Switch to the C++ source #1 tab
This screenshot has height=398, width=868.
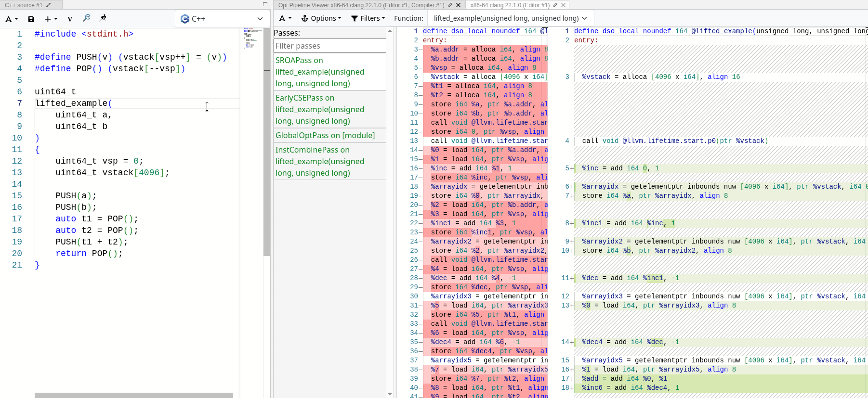(24, 5)
